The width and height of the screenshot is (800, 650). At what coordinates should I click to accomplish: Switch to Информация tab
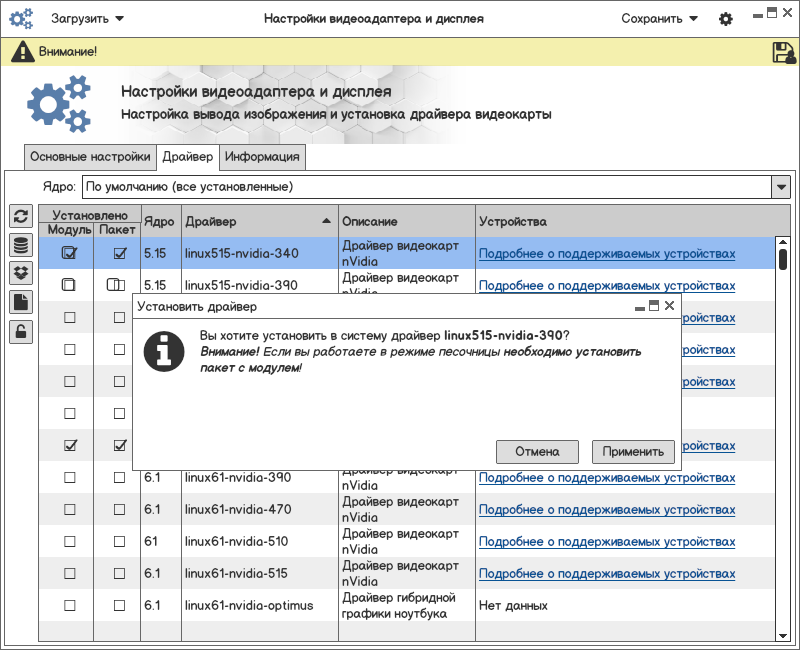262,157
